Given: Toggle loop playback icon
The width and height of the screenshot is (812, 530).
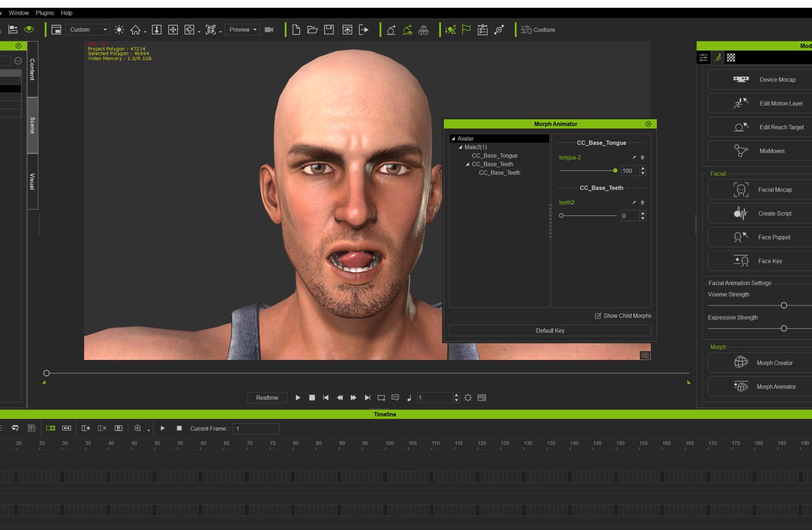Looking at the screenshot, I should 381,398.
